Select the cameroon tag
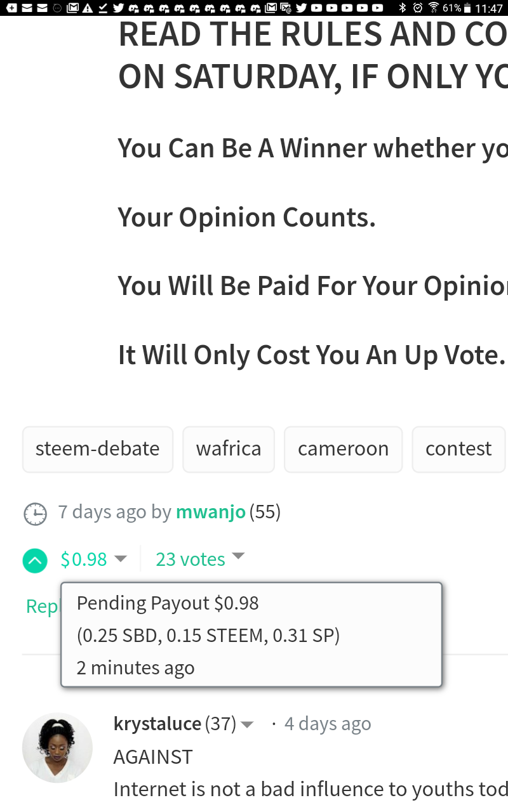 tap(343, 449)
